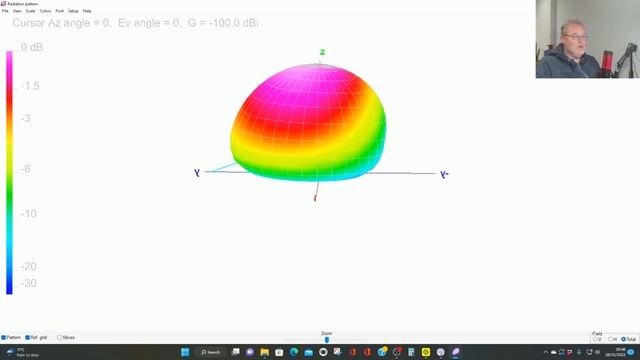Screen dimensions: 640x360
Task: Open the round grey globe taskbar icon
Action: point(440,352)
